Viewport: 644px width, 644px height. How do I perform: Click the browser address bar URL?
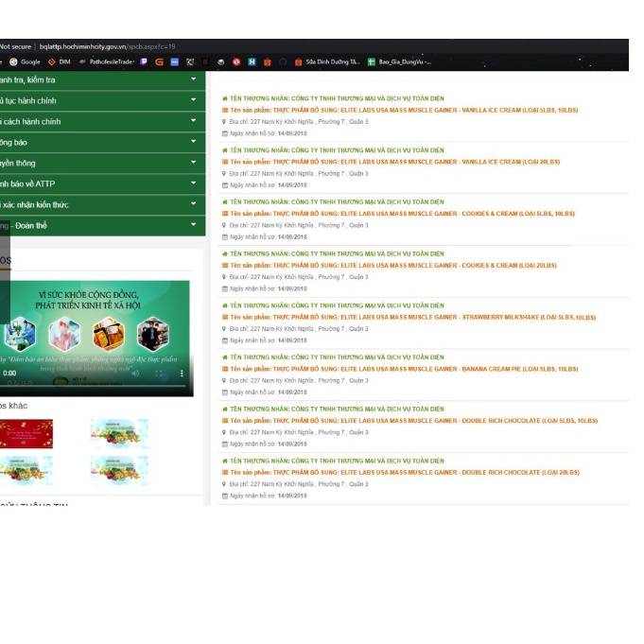pyautogui.click(x=107, y=47)
